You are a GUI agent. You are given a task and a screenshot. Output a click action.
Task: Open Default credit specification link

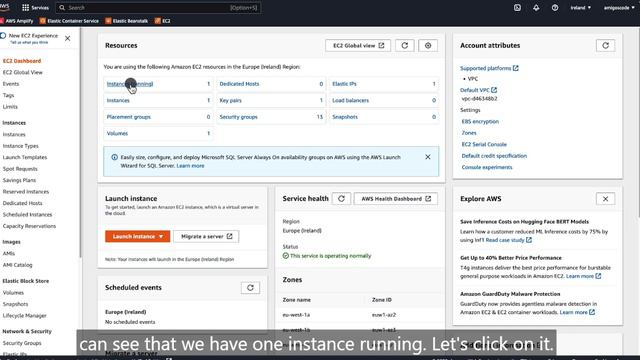[x=494, y=156]
